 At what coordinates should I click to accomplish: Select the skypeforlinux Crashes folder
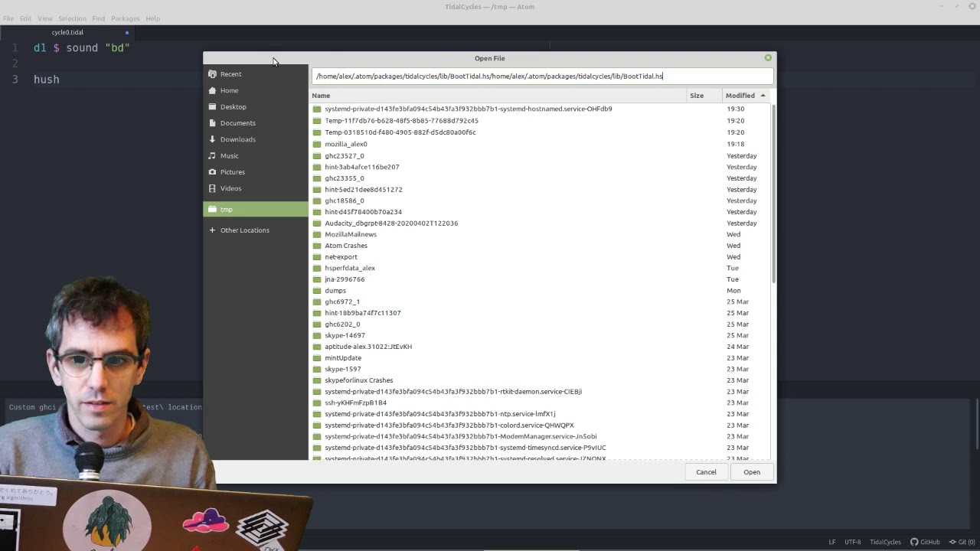tap(540, 380)
